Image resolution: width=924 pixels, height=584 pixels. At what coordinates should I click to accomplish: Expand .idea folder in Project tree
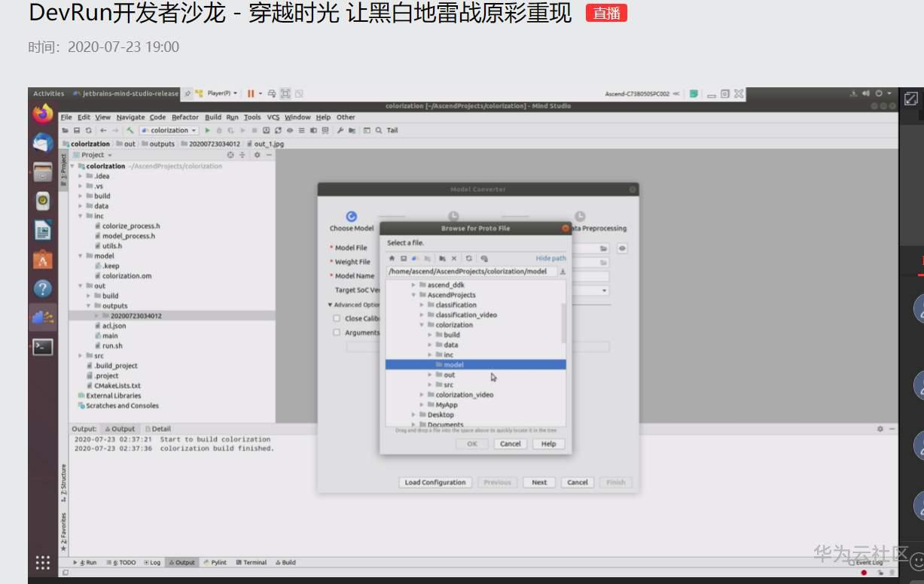81,176
